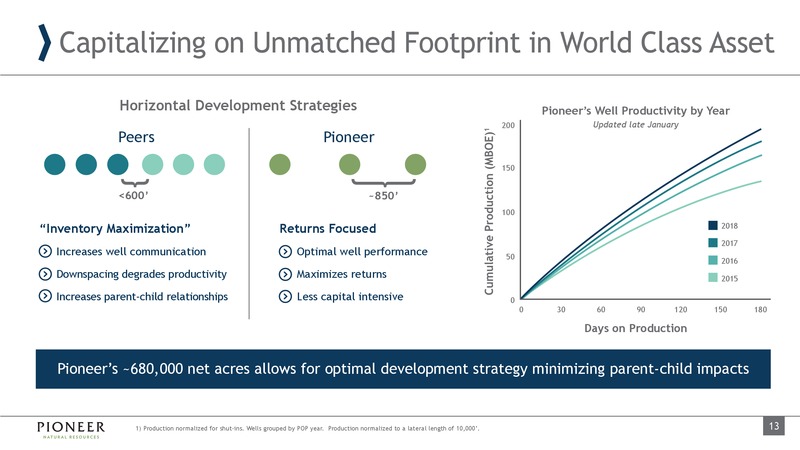This screenshot has width=800, height=450.
Task: Click the arrow bullet beside 'Increases well communication'
Action: point(45,251)
